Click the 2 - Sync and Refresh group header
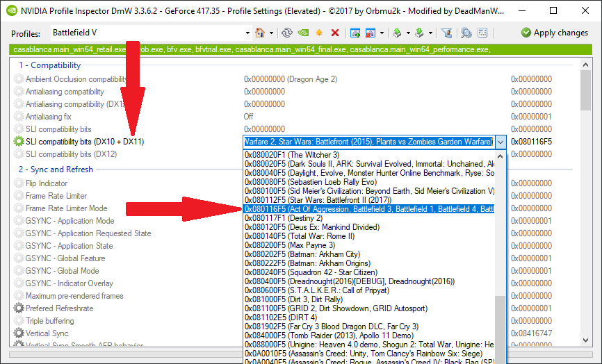The height and width of the screenshot is (364, 602). pyautogui.click(x=56, y=169)
